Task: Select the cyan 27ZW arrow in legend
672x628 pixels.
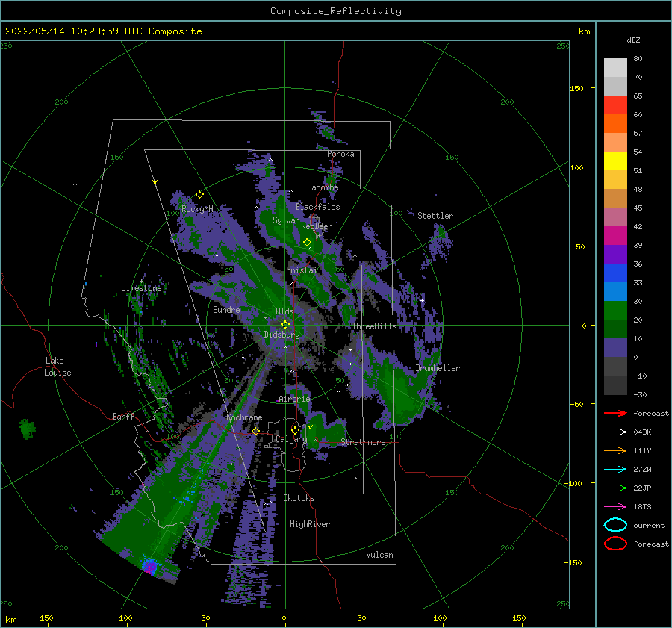Action: 615,470
